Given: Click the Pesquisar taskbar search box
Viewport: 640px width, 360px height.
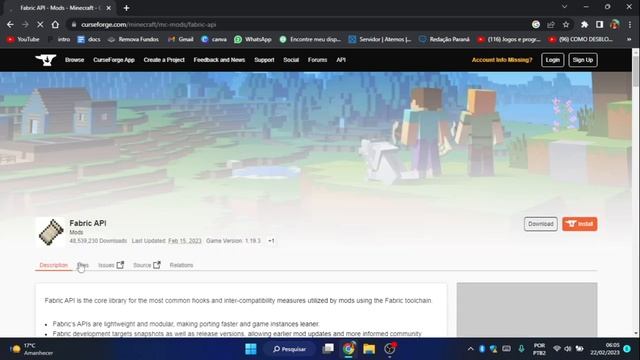Looking at the screenshot, I should coord(290,349).
